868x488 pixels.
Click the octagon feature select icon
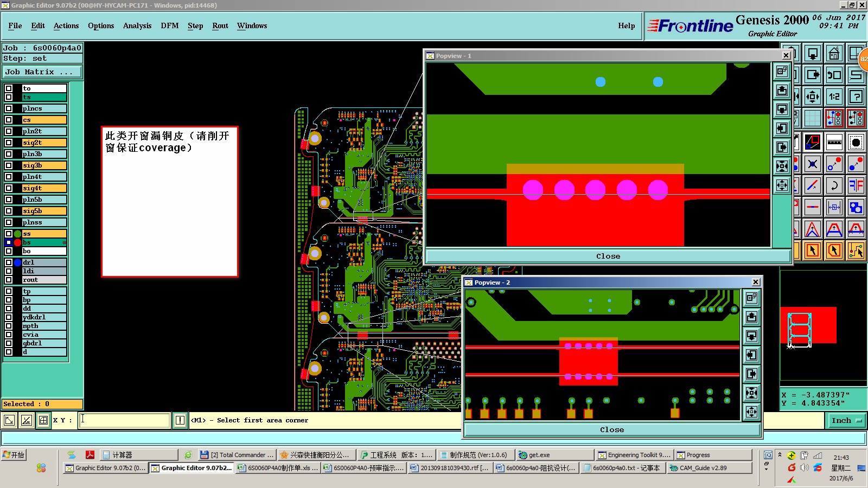click(856, 143)
